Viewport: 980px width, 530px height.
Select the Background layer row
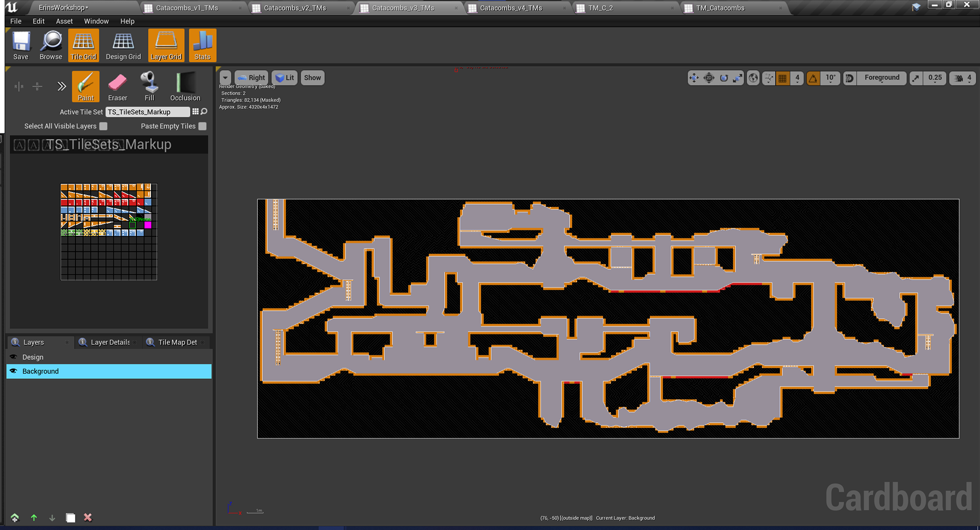(x=109, y=371)
